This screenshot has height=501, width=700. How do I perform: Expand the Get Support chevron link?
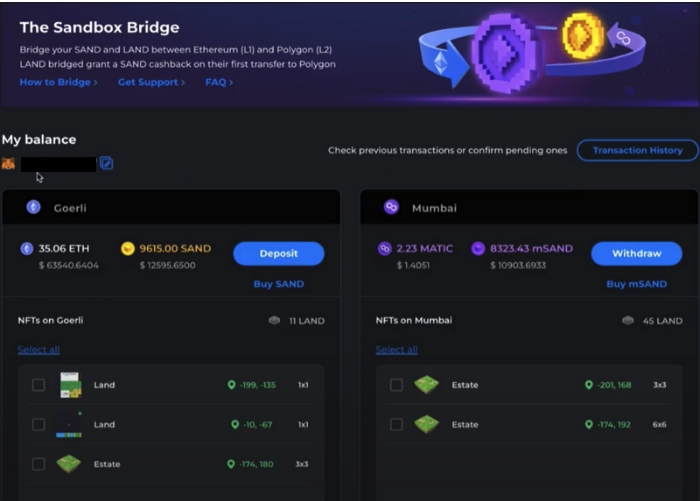[151, 82]
